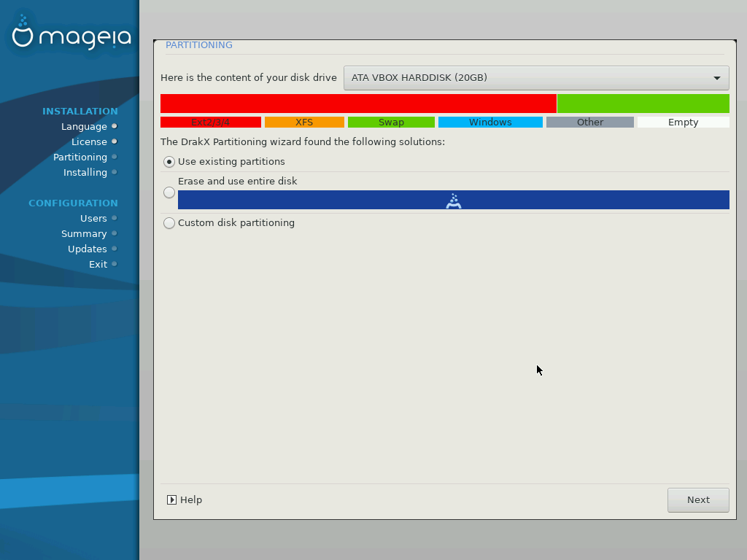This screenshot has width=747, height=560.
Task: Click the red Ext2/3/4 legend swatch
Action: pos(210,122)
